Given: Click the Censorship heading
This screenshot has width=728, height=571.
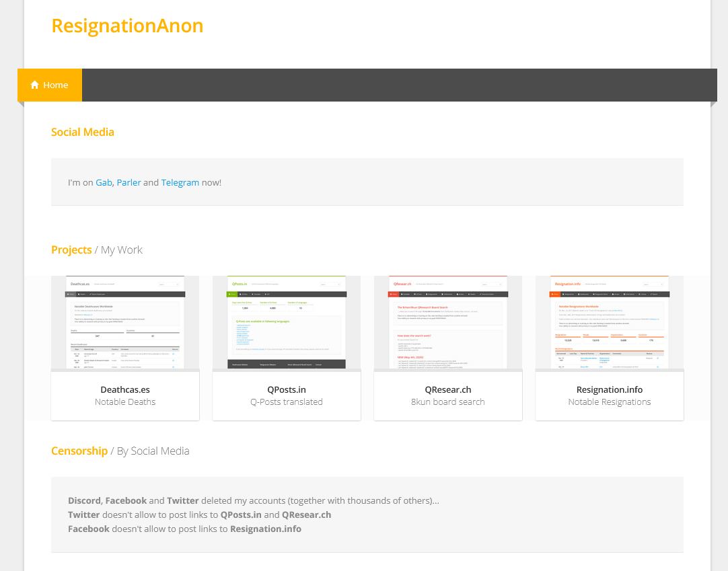Looking at the screenshot, I should click(79, 451).
